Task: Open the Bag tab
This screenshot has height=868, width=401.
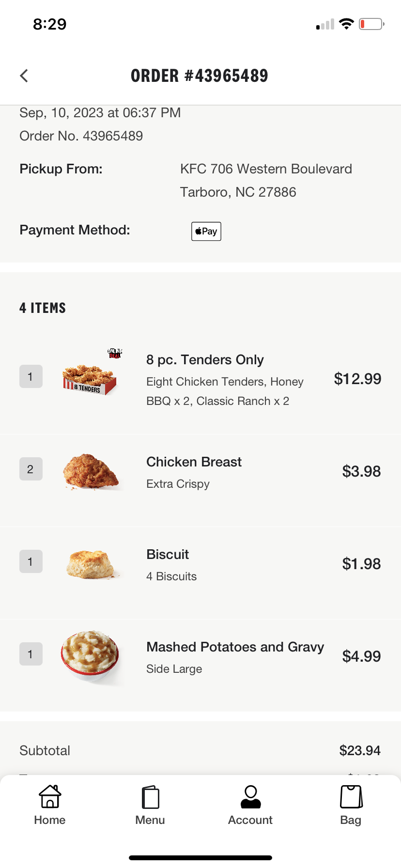Action: click(351, 805)
